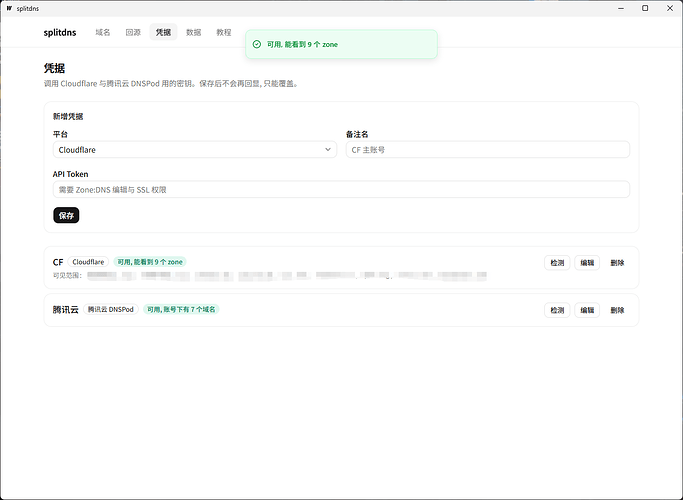Open the 回源 tab
The image size is (683, 500).
133,32
